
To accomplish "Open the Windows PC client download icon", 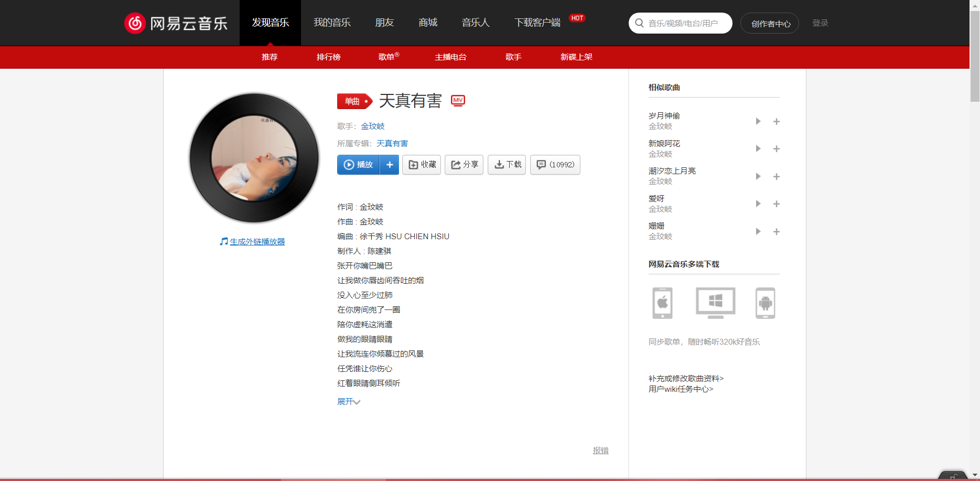I will click(715, 303).
